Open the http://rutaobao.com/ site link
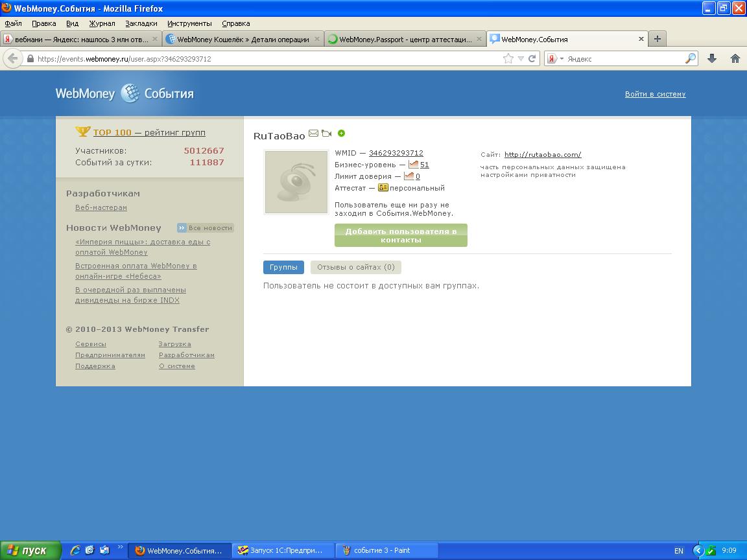 tap(543, 154)
